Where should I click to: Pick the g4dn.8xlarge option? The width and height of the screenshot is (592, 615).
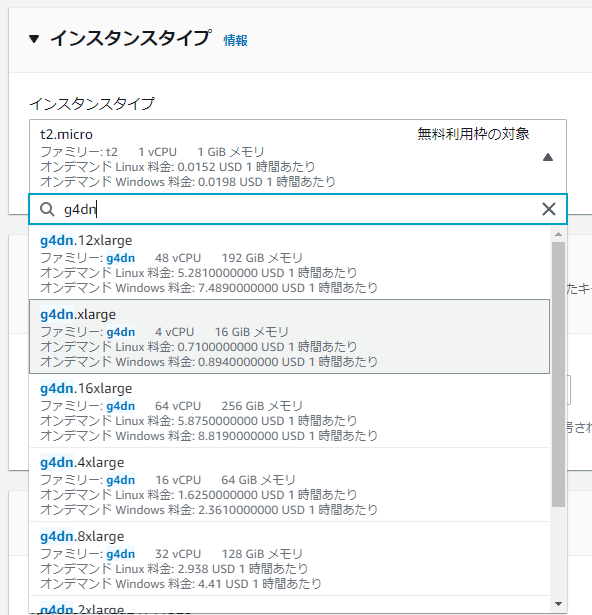point(290,559)
